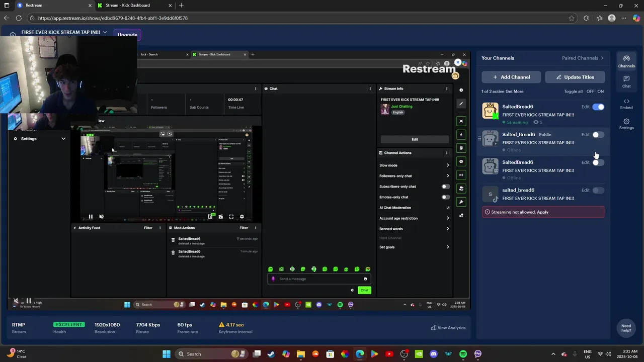644x362 pixels.
Task: Click AI Chat Moderation analytics icon
Action: pos(448,208)
